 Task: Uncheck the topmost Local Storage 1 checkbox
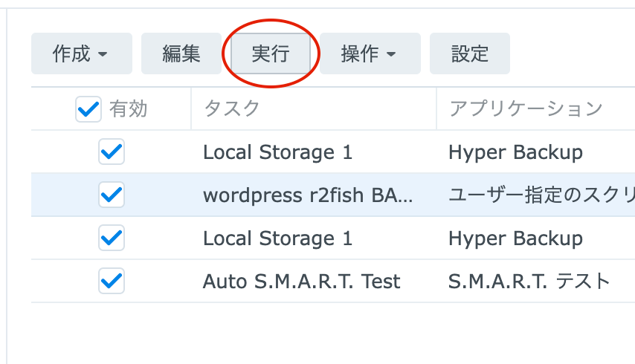coord(112,152)
